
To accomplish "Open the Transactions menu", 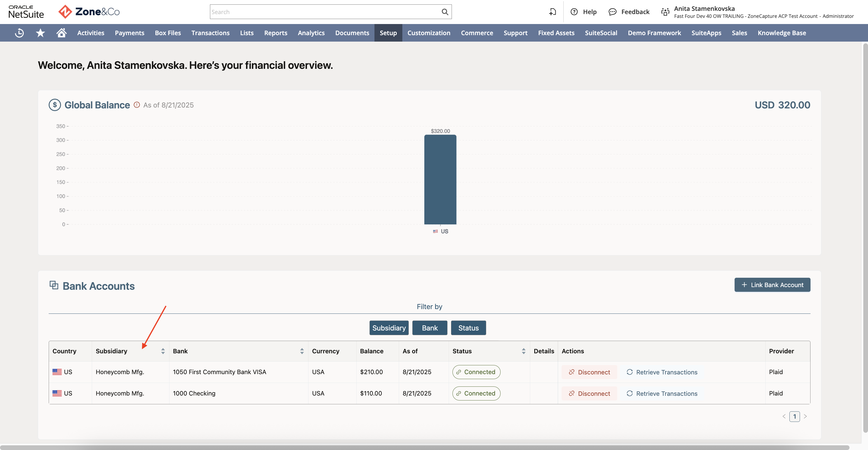I will point(210,33).
